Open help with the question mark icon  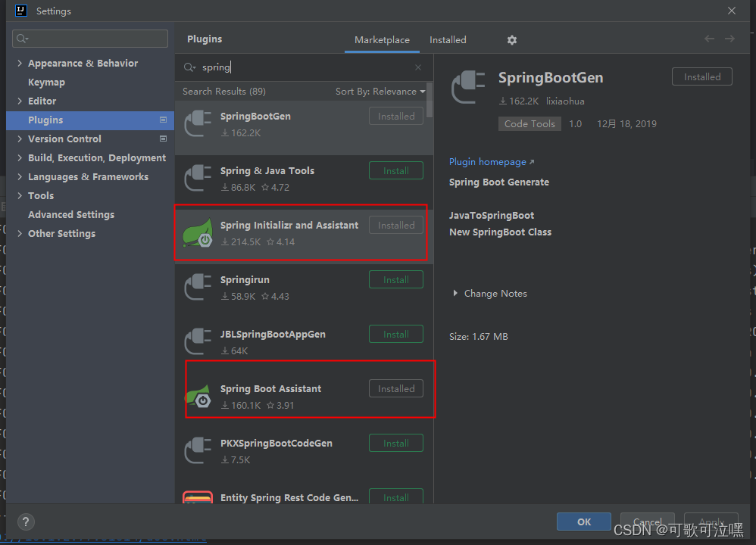coord(26,522)
